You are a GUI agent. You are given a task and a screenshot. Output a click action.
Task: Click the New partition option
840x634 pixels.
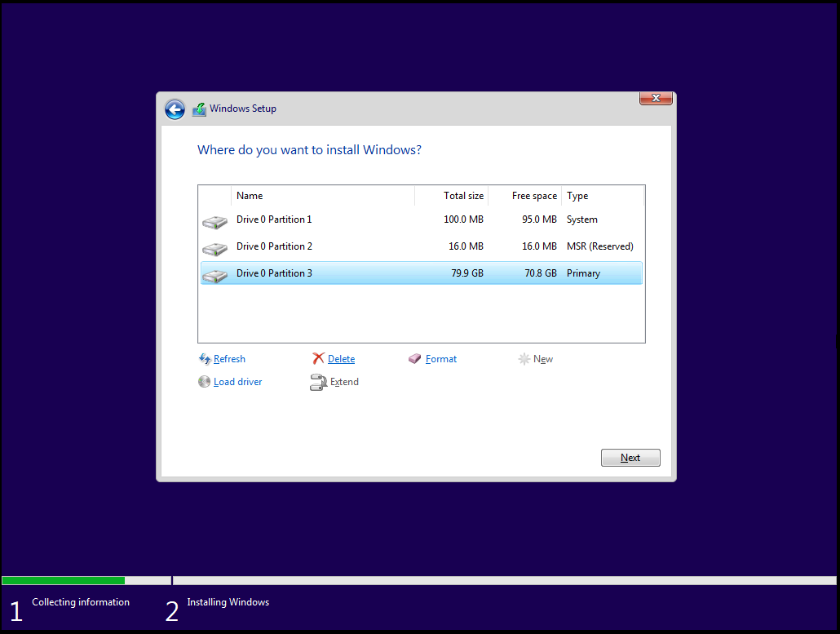[542, 359]
